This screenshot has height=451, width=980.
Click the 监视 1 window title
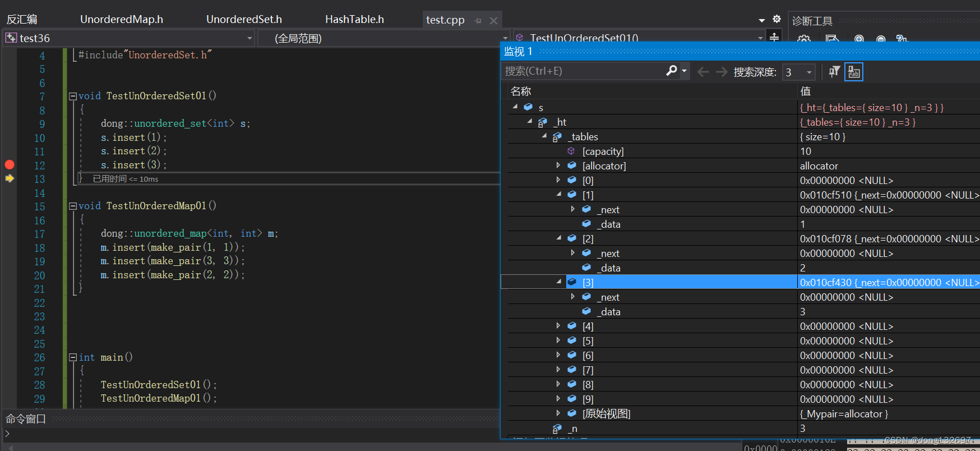518,52
